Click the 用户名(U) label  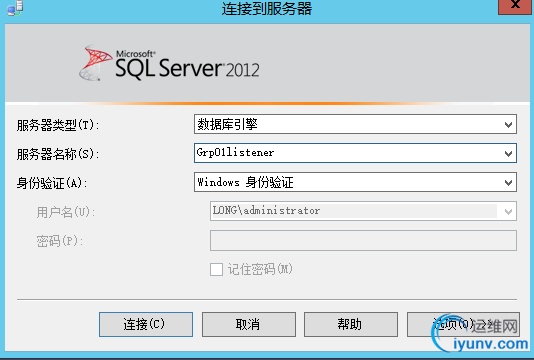point(65,212)
